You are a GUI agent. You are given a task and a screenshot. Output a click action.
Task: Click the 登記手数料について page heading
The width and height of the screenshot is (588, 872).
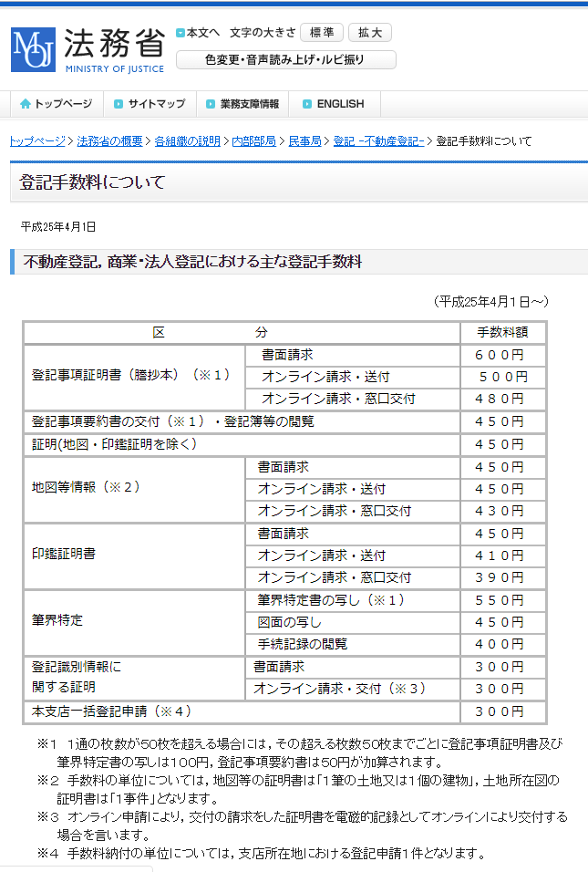tap(93, 182)
